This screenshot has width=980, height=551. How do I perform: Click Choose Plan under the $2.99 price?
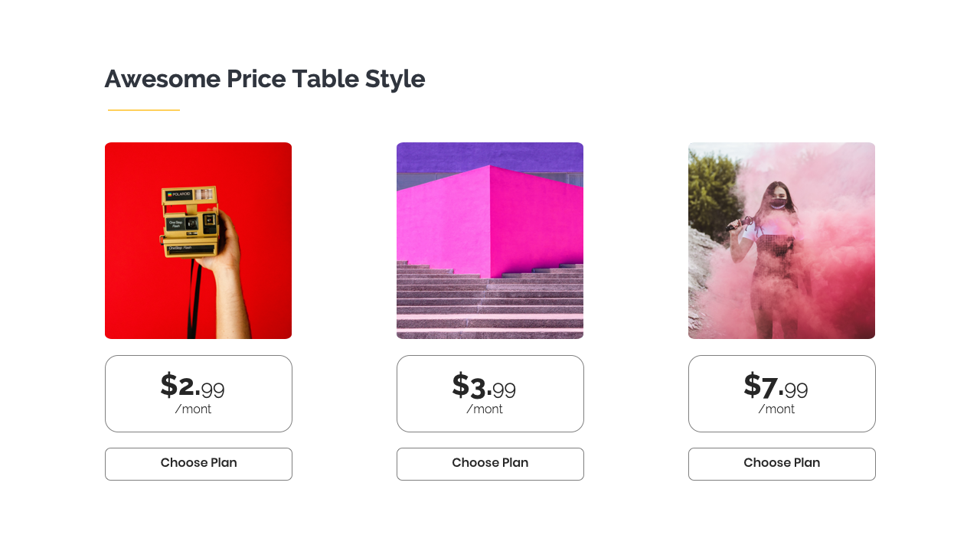click(198, 464)
